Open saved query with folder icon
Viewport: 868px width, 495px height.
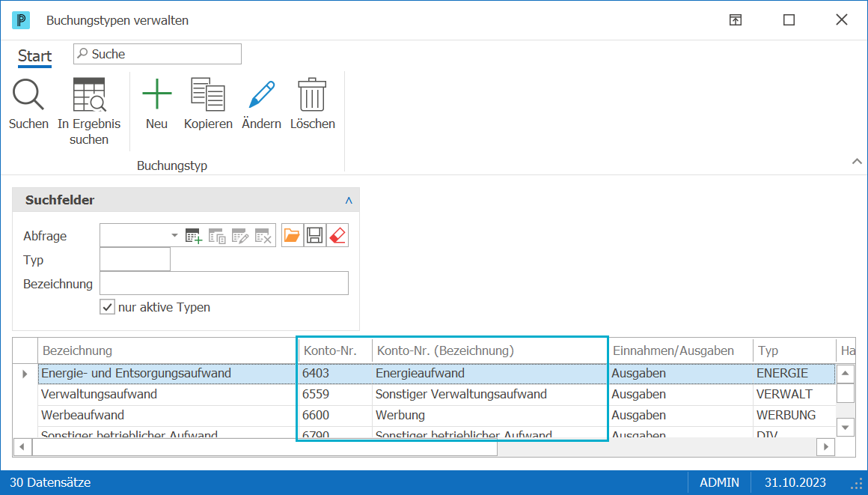(293, 236)
